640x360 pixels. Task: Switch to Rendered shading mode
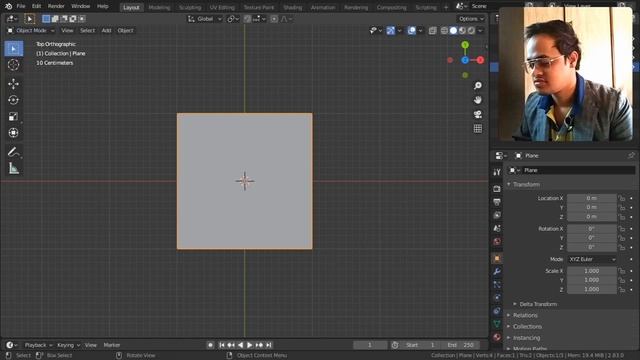(471, 31)
